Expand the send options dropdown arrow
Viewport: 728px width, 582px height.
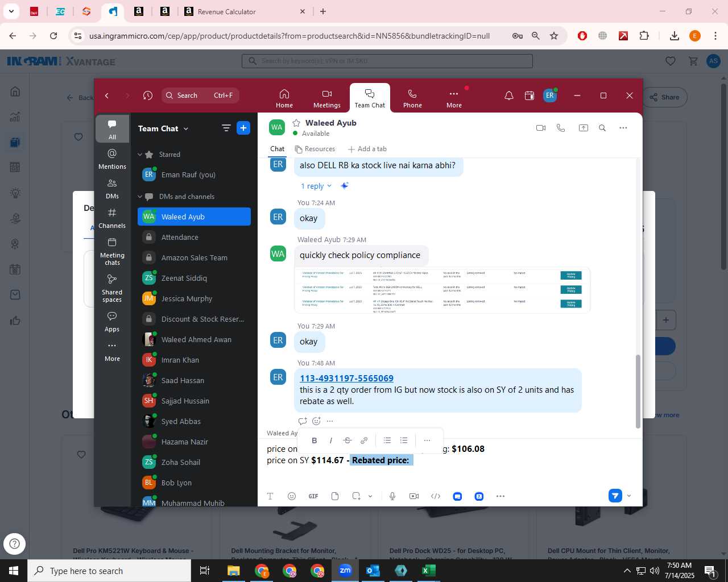629,496
